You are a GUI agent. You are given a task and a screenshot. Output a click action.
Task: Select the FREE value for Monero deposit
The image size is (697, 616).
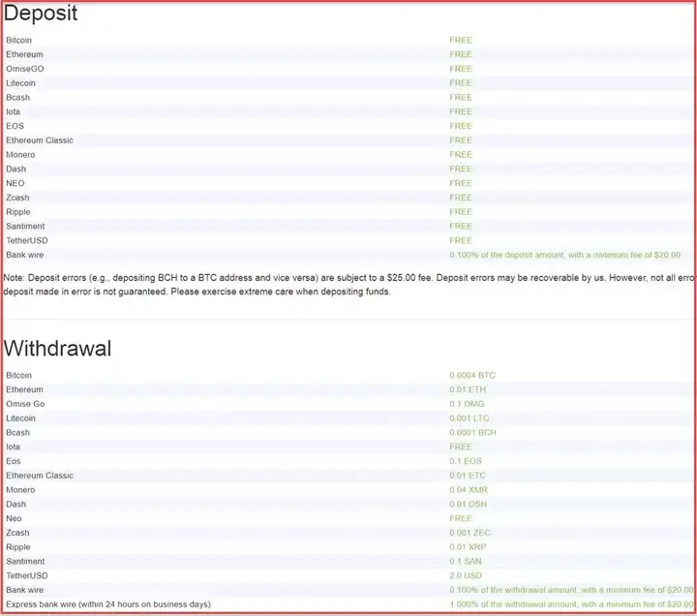coord(461,154)
